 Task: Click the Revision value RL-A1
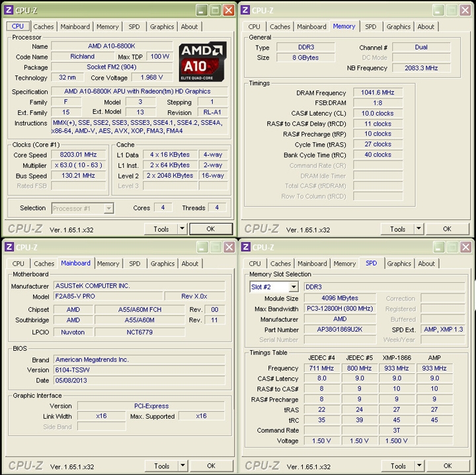tap(212, 112)
